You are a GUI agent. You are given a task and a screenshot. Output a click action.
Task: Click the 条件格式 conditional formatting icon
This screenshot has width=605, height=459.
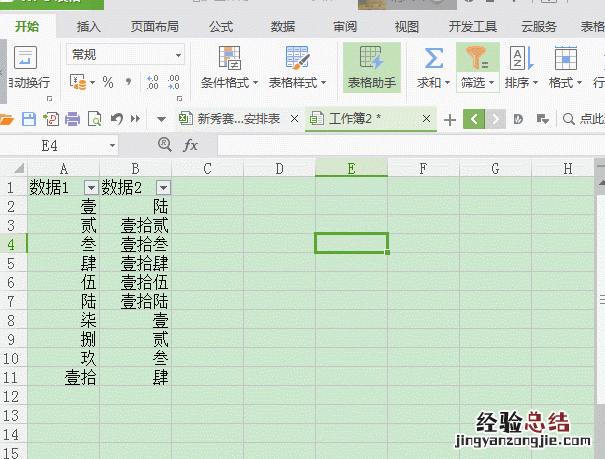(229, 58)
